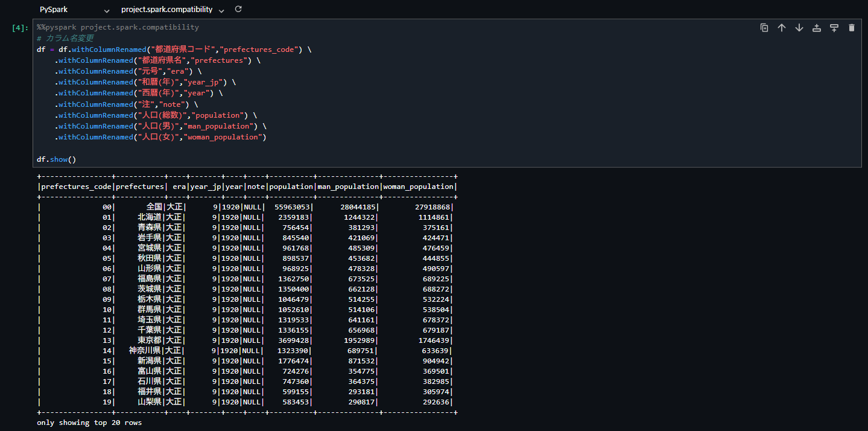
Task: Click the line renaming 西暦(年) to year
Action: tap(139, 93)
